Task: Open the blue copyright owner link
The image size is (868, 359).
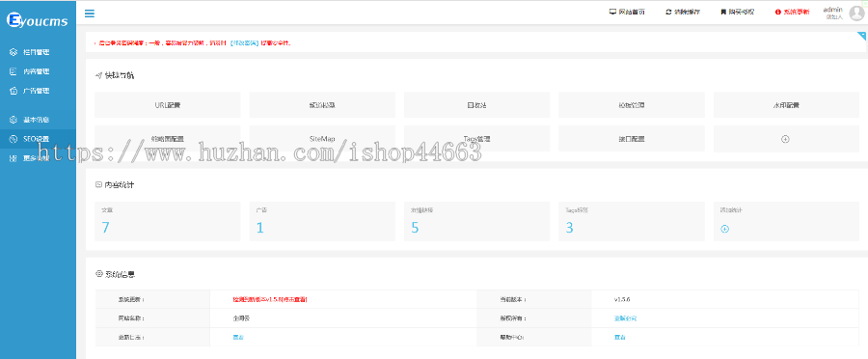Action: coord(625,318)
